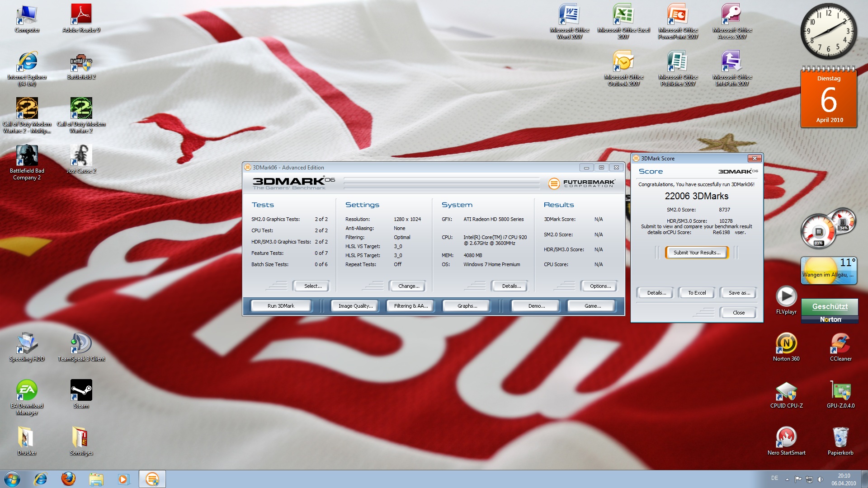
Task: Click Save as... in score dialog
Action: click(x=739, y=293)
